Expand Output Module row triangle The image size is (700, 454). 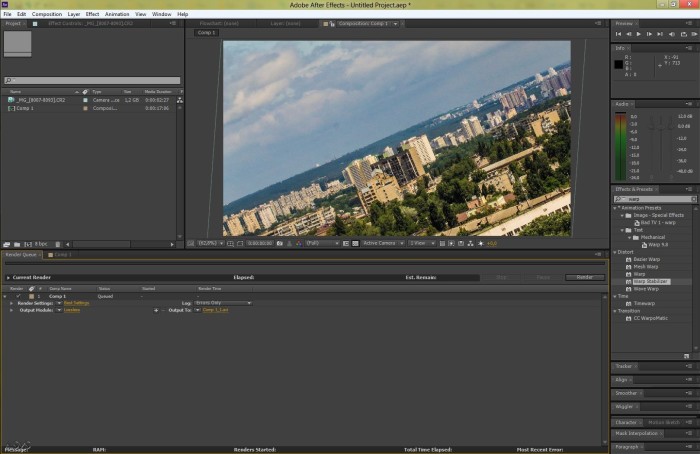[12, 310]
